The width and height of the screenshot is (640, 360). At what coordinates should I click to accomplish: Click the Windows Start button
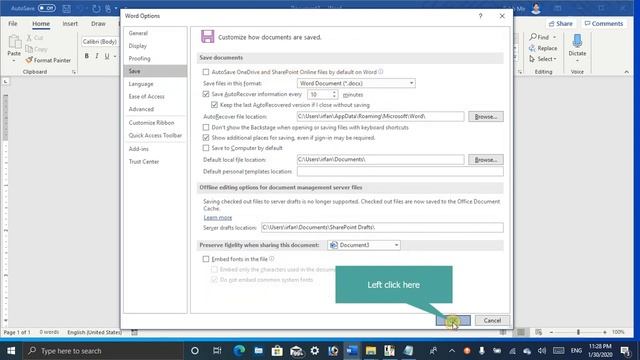(x=11, y=351)
